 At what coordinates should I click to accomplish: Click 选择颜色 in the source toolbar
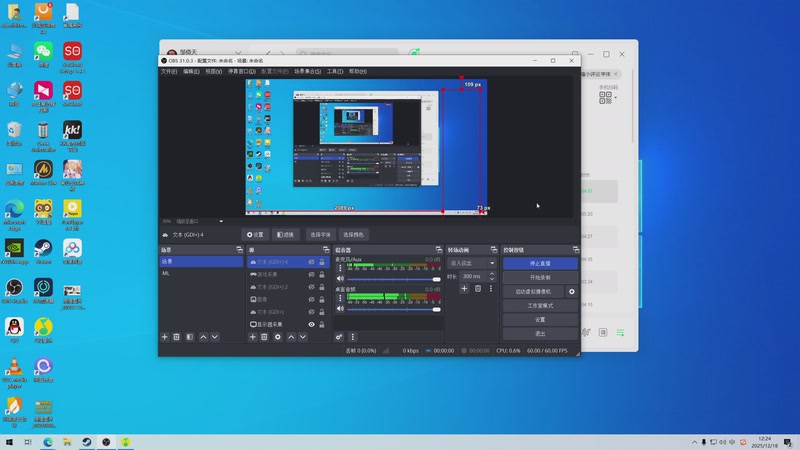click(353, 235)
